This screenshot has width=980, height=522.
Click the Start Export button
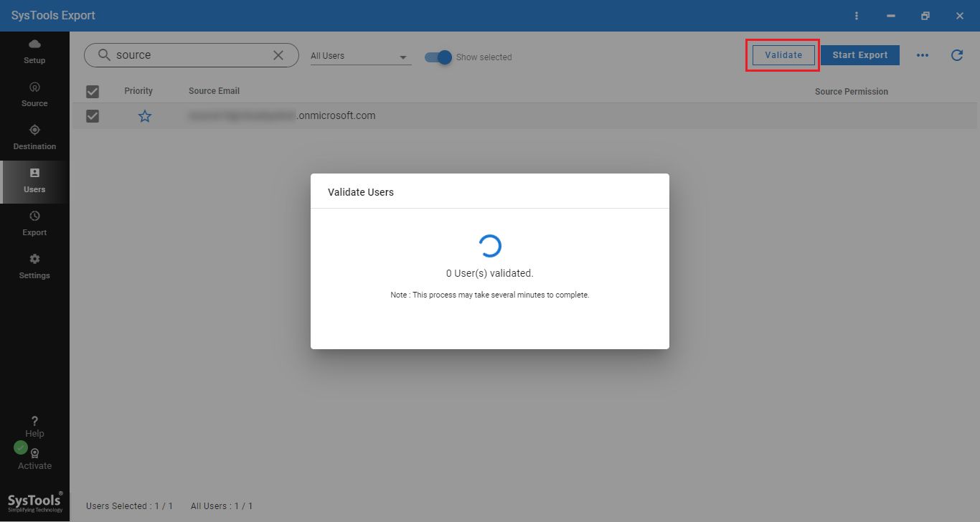860,55
